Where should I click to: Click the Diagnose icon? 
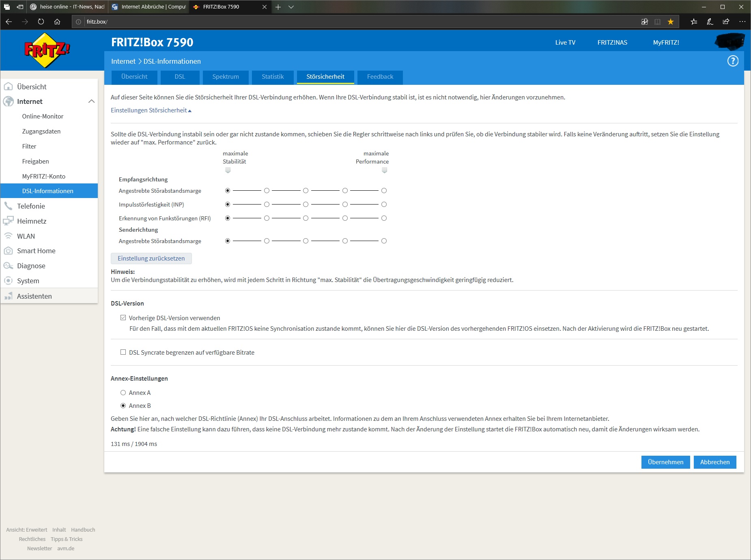8,266
